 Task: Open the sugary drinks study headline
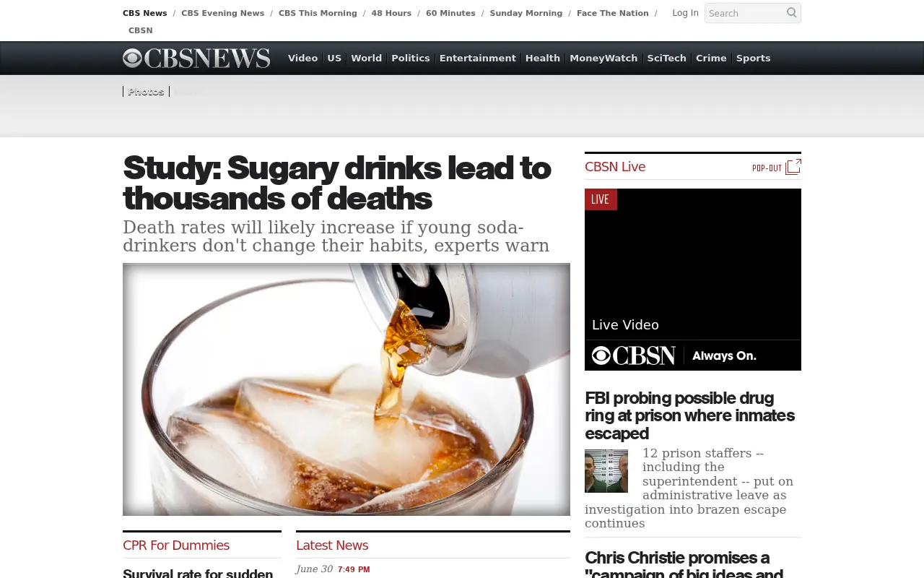click(337, 183)
